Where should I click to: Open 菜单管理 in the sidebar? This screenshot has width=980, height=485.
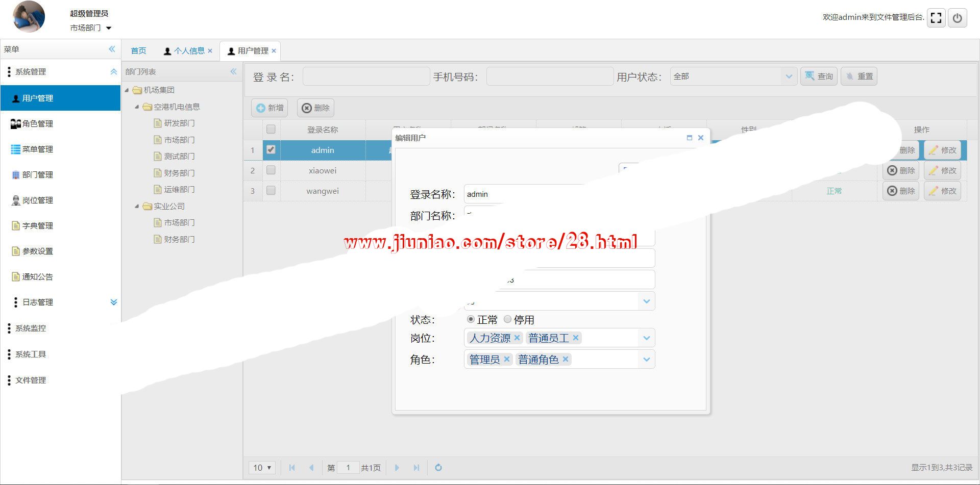(60, 149)
